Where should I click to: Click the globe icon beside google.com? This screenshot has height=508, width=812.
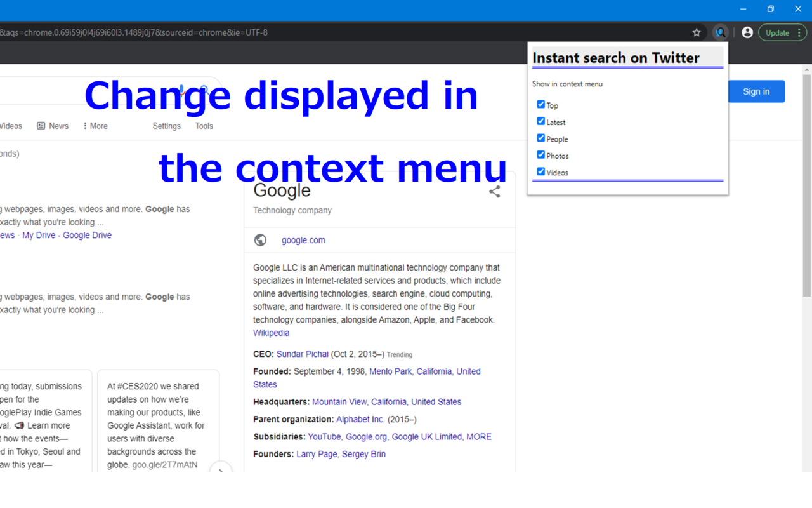[x=260, y=240]
